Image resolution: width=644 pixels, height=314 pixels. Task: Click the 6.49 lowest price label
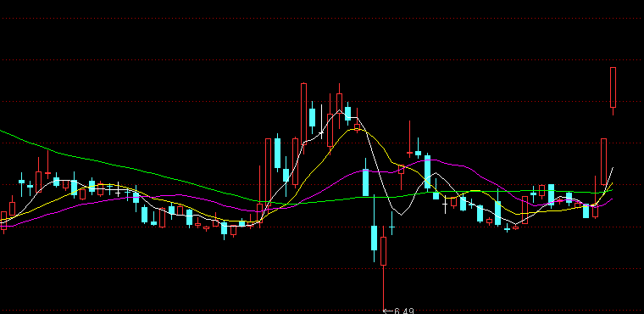[403, 311]
